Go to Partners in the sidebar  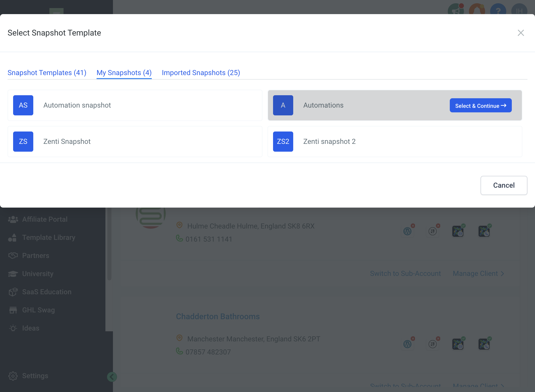coord(36,256)
